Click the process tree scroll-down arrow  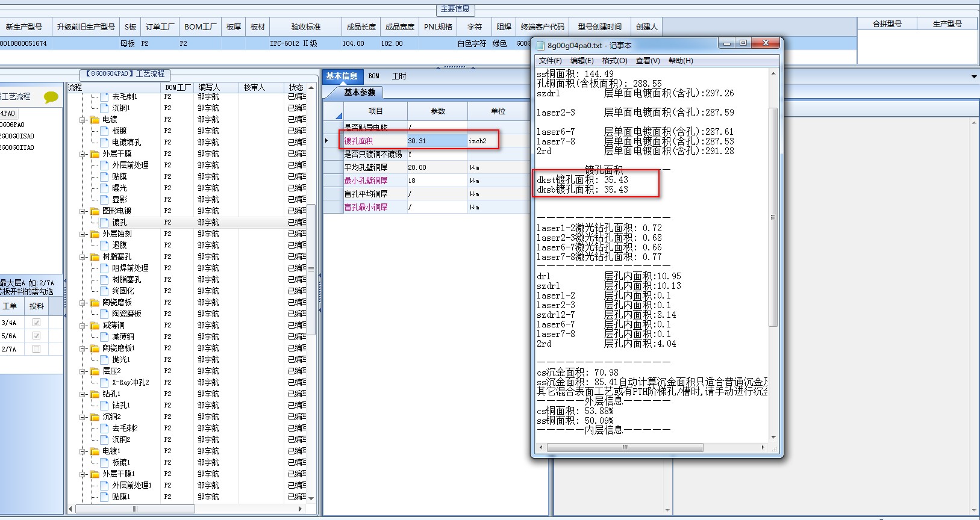pos(311,498)
